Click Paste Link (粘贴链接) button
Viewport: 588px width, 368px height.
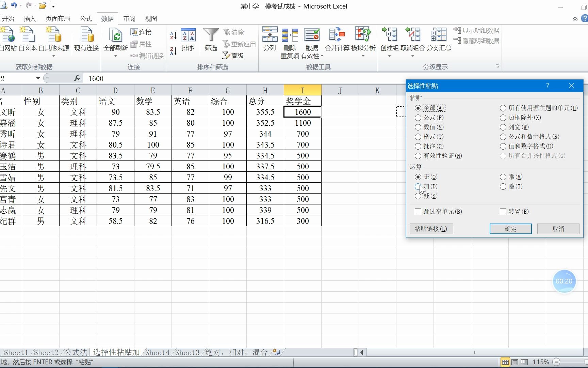(431, 229)
